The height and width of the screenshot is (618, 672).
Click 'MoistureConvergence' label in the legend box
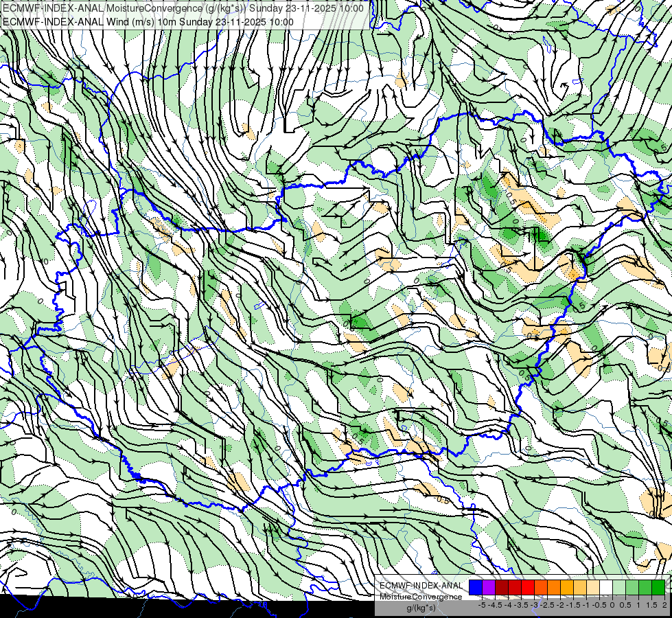pyautogui.click(x=421, y=597)
